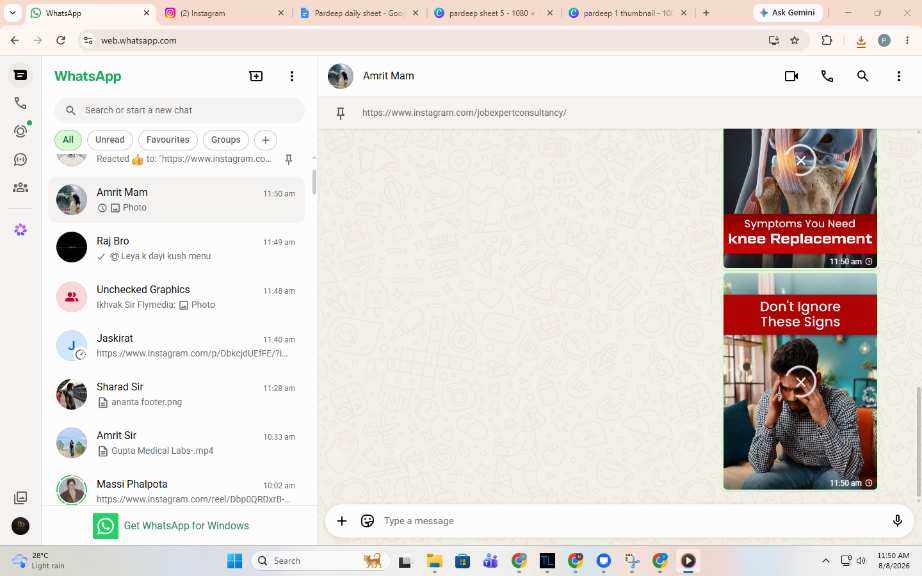Open Status from the left sidebar

[21, 130]
